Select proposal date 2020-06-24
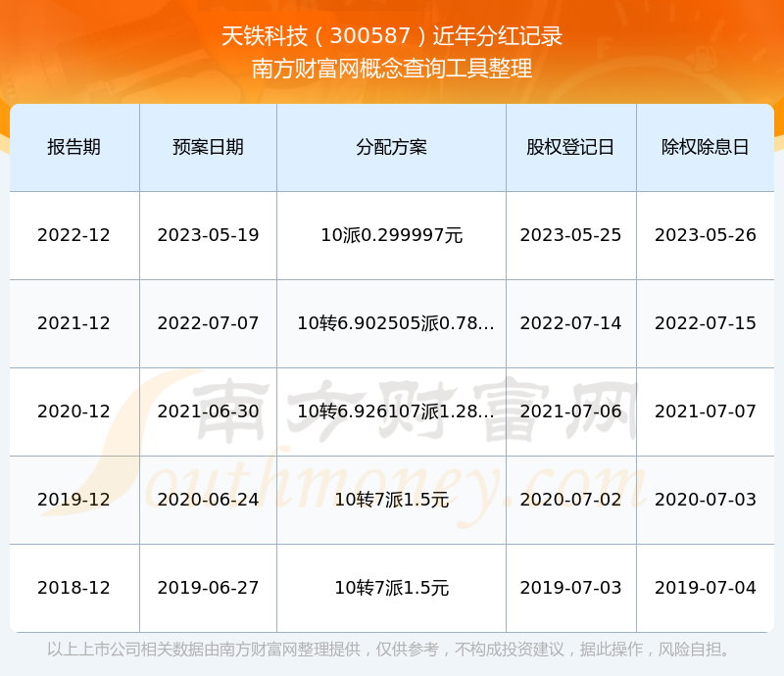This screenshot has height=676, width=784. point(208,499)
